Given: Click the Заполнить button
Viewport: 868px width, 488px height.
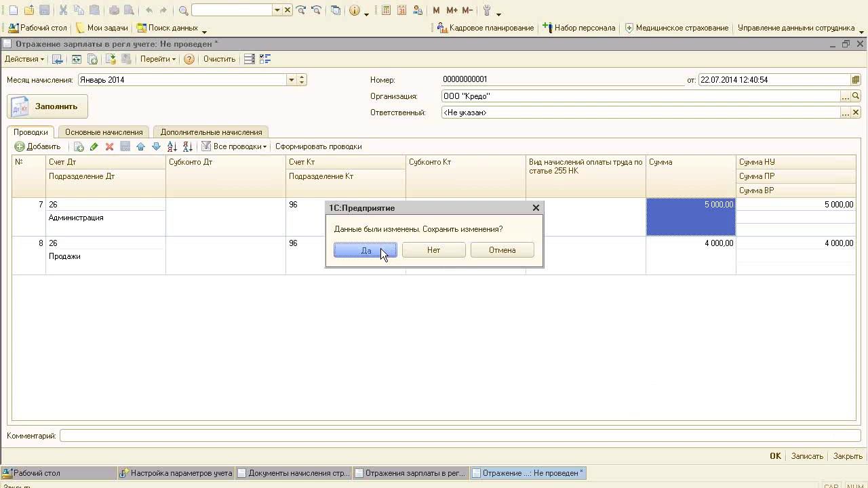Looking at the screenshot, I should pos(47,106).
